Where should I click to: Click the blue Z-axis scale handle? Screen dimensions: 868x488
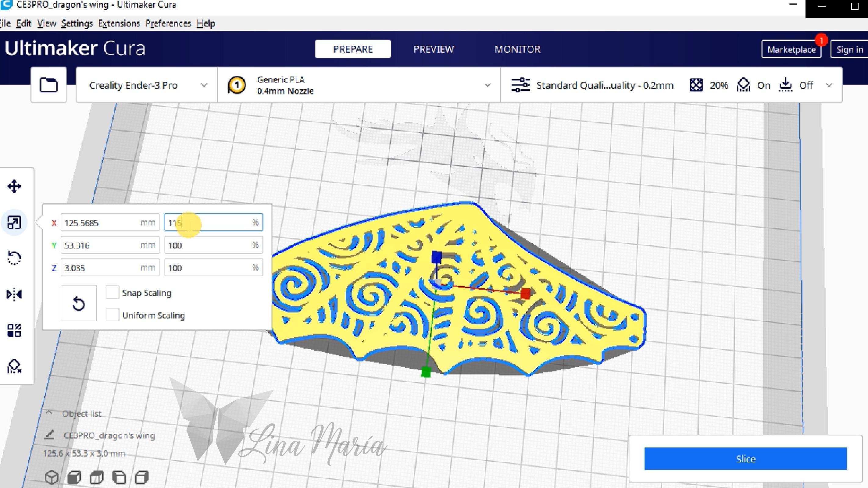click(x=437, y=258)
